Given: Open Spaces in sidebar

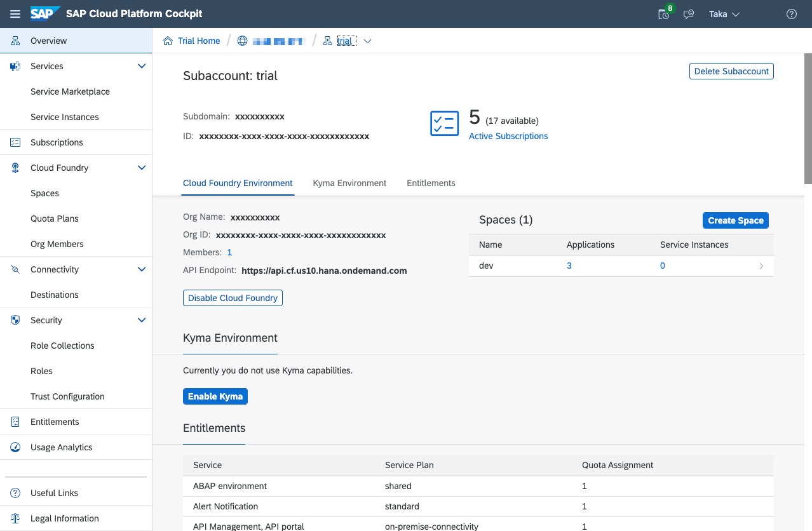Looking at the screenshot, I should [x=44, y=193].
